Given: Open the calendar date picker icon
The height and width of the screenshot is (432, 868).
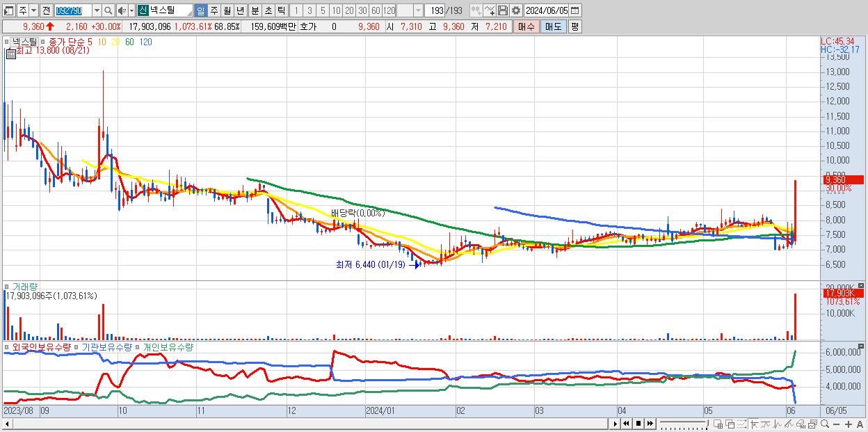Looking at the screenshot, I should (x=575, y=10).
